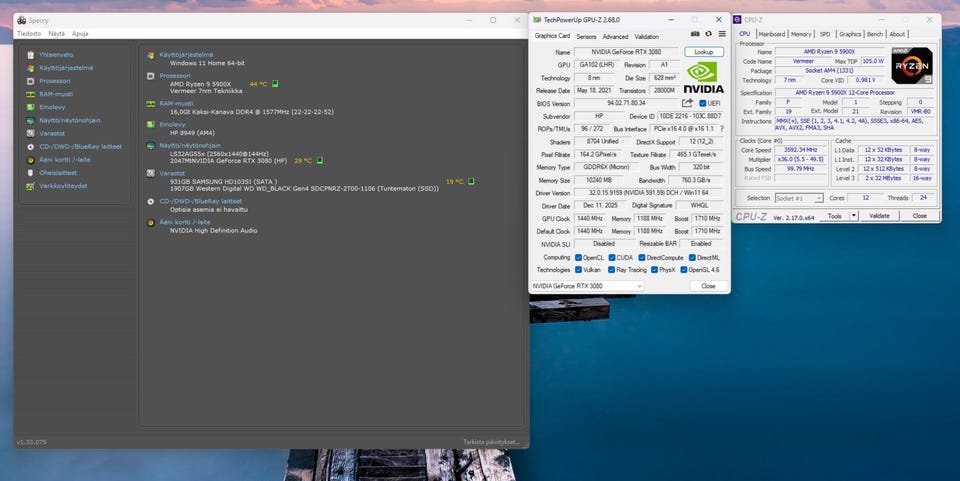The image size is (960, 481).
Task: Switch to the Validation tab in GPU-Z
Action: [647, 37]
